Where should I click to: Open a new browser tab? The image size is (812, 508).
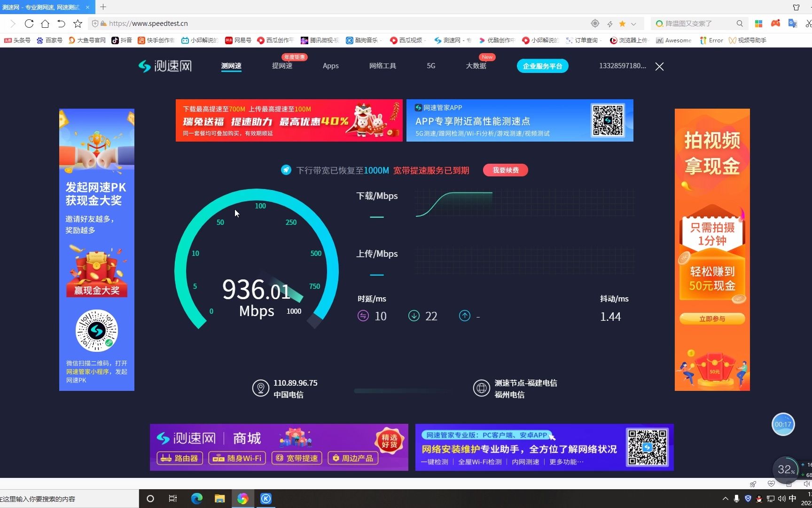click(103, 7)
